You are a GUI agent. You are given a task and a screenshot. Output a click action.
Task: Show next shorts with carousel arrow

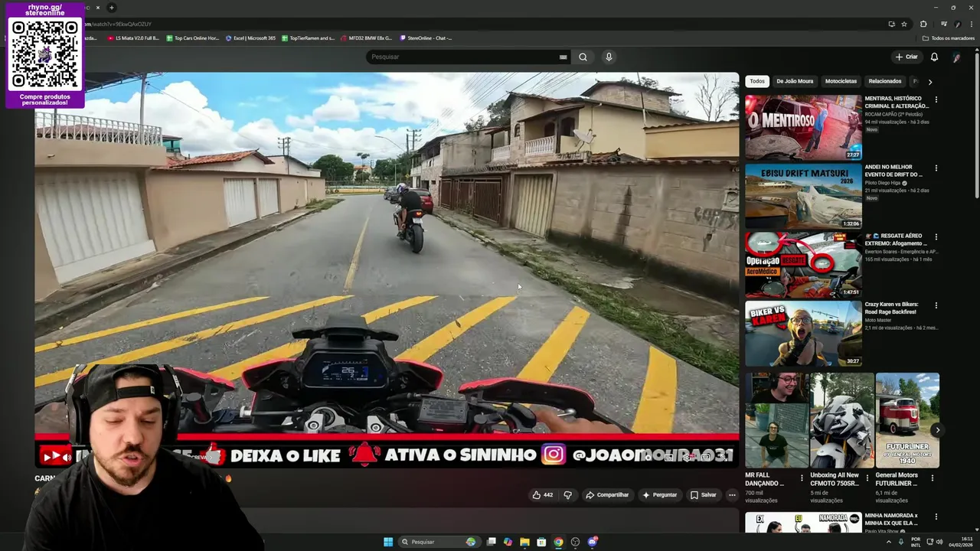(x=937, y=430)
